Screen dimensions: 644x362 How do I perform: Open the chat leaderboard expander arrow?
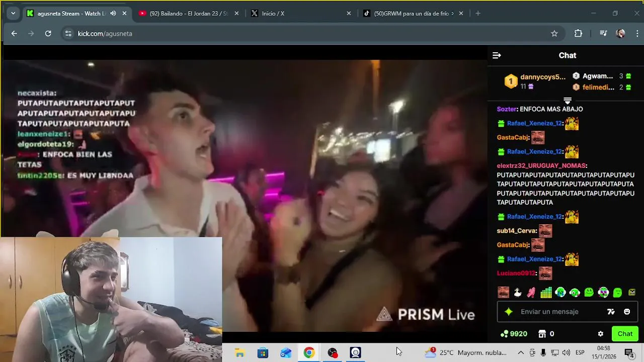568,101
